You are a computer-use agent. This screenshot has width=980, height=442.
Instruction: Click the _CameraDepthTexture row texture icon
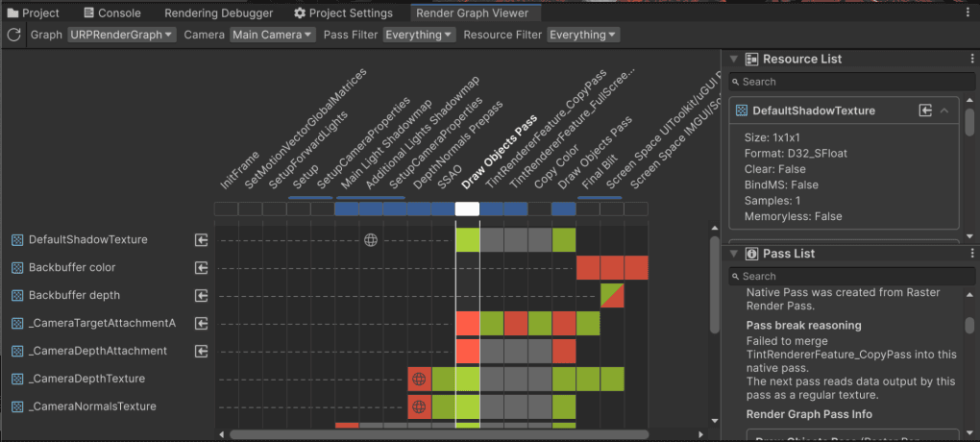(17, 379)
